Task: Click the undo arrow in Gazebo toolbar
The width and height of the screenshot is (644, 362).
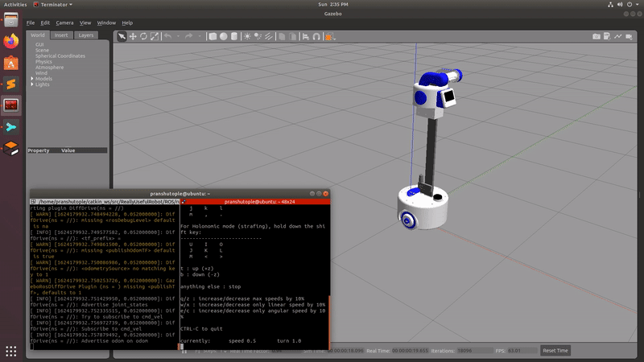Action: (x=167, y=36)
